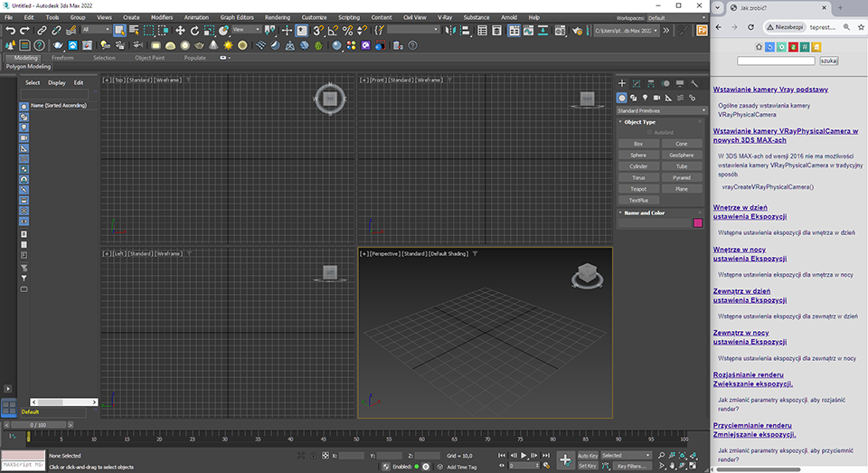This screenshot has width=868, height=473.
Task: Switch Create panel to Shapes category
Action: click(633, 98)
